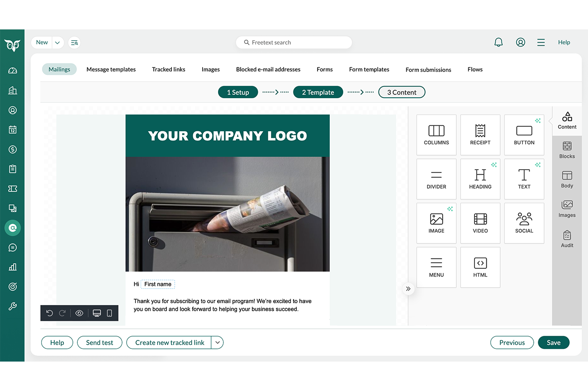Expand the New button dropdown arrow

click(x=57, y=43)
